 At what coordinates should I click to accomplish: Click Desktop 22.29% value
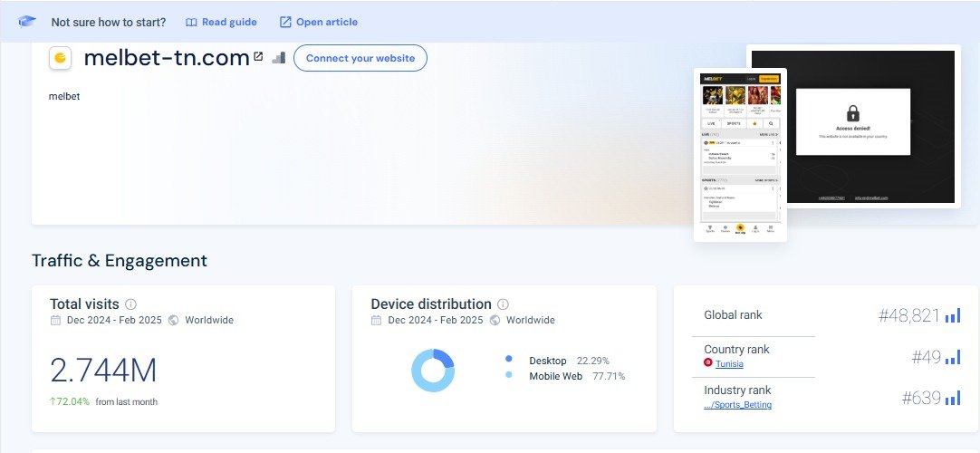pyautogui.click(x=592, y=361)
